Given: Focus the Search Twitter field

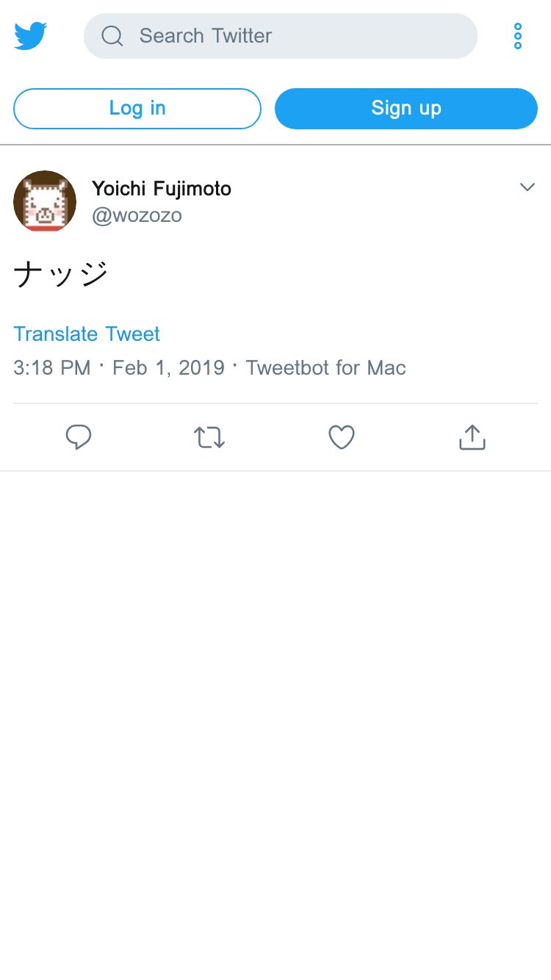Looking at the screenshot, I should tap(294, 36).
